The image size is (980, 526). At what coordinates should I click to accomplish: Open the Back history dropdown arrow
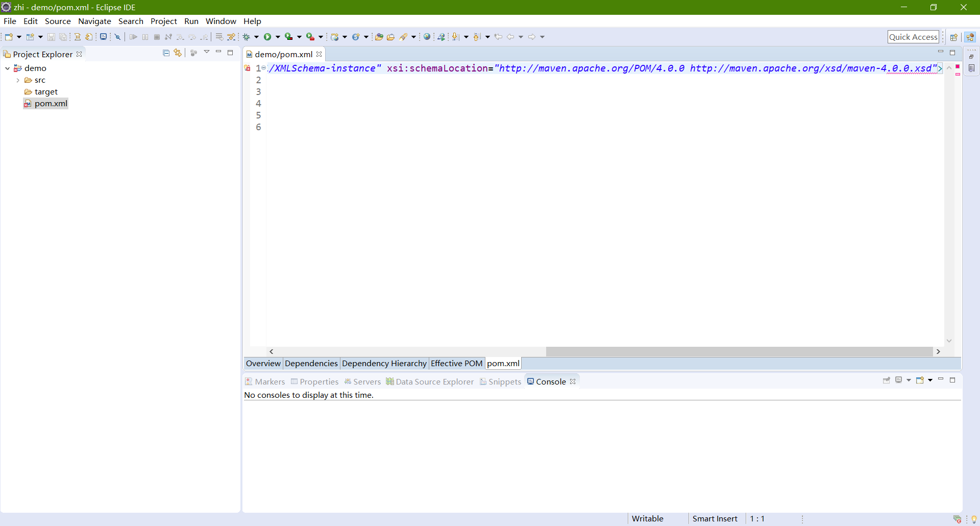pos(521,37)
